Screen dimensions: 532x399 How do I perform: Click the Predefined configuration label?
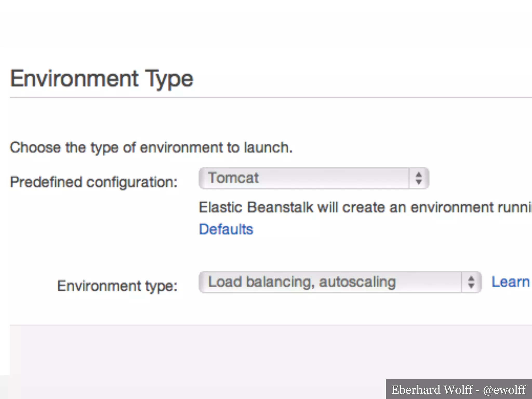click(94, 182)
